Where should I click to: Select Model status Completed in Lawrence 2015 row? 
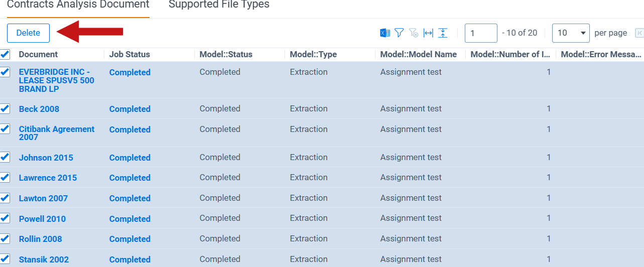point(220,177)
